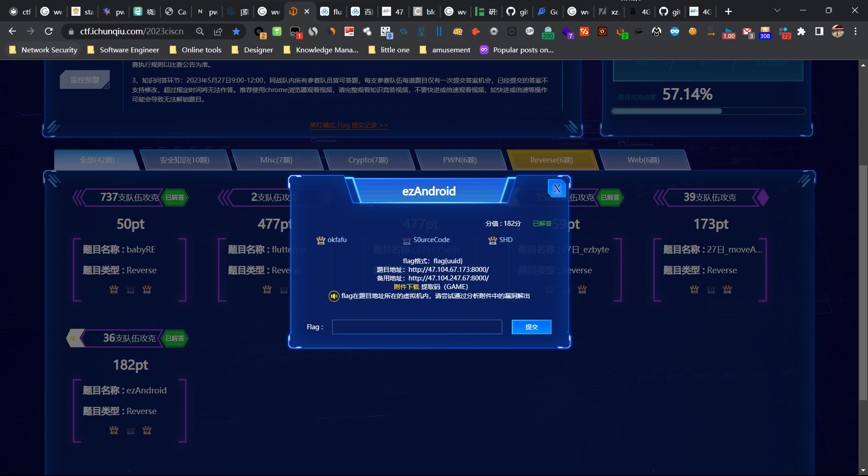Download the attachment via 附件下载 link
This screenshot has height=476, width=868.
(x=406, y=287)
